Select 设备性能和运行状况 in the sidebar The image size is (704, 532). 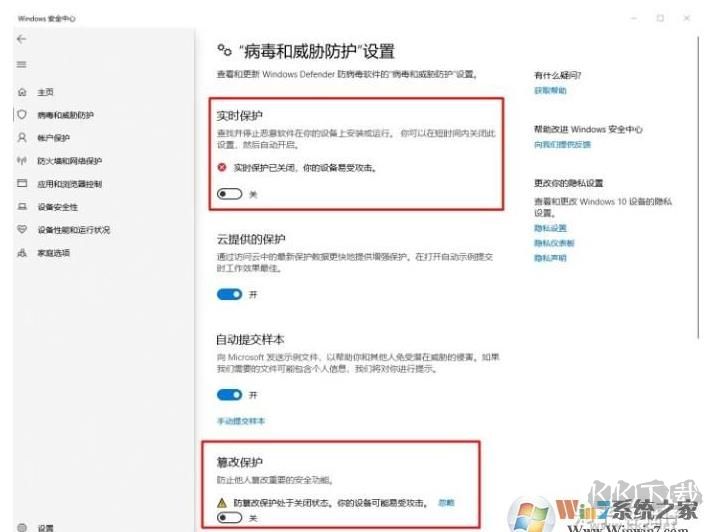[74, 230]
